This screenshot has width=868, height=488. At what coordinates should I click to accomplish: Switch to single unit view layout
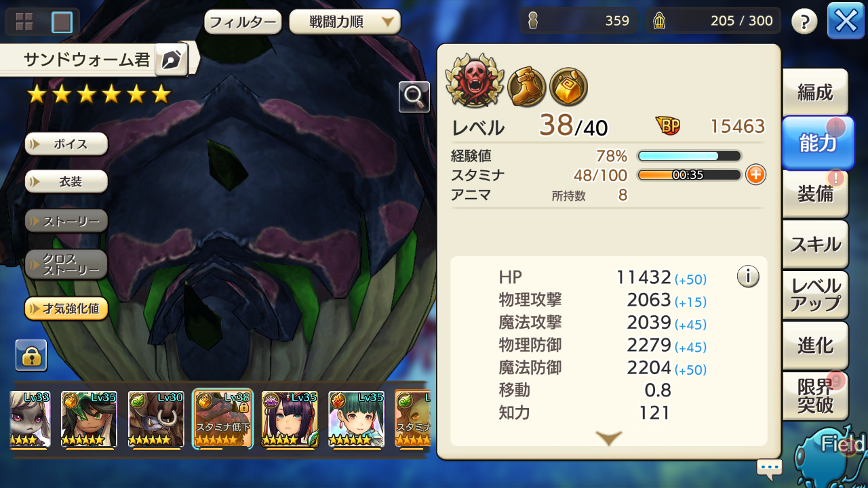(62, 22)
